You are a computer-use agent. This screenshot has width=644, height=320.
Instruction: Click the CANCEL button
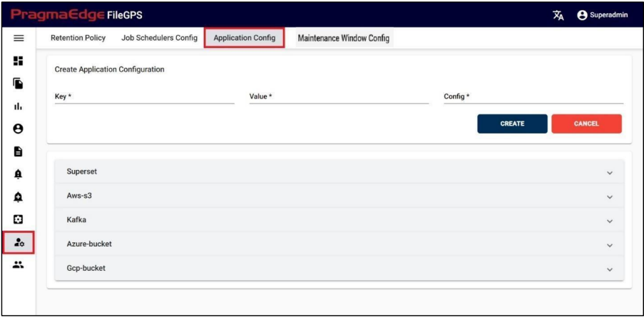pyautogui.click(x=586, y=124)
